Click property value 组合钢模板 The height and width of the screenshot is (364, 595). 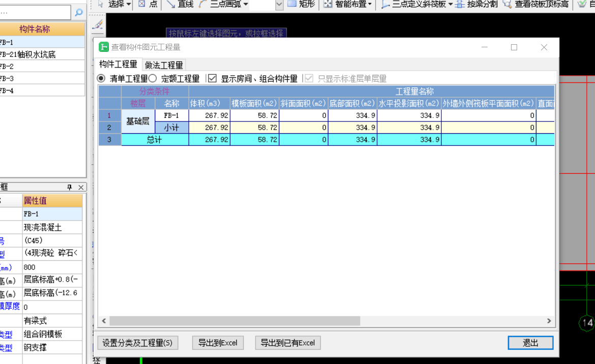pos(52,334)
